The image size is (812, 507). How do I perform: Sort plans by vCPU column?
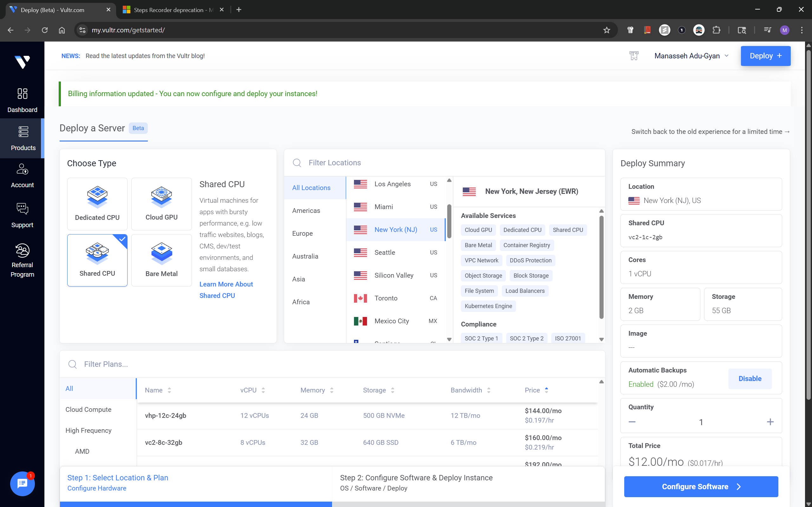(252, 390)
